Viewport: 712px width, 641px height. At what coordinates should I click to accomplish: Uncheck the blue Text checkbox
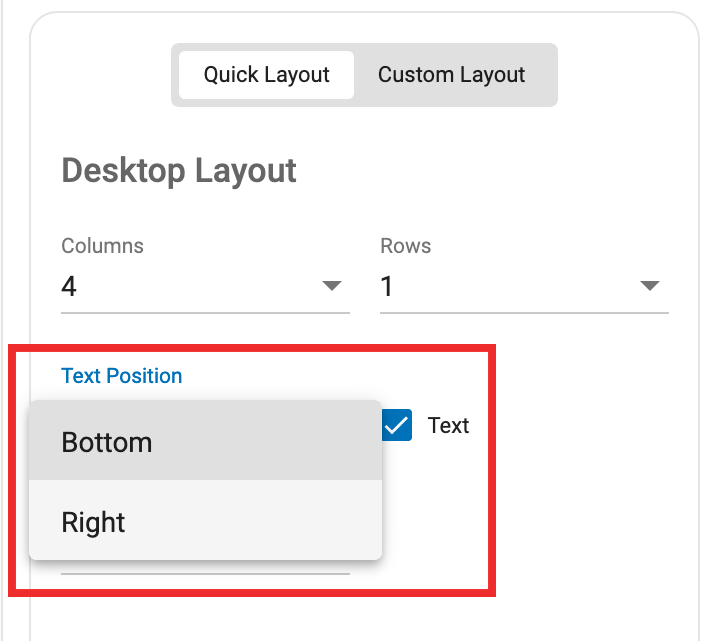[397, 425]
